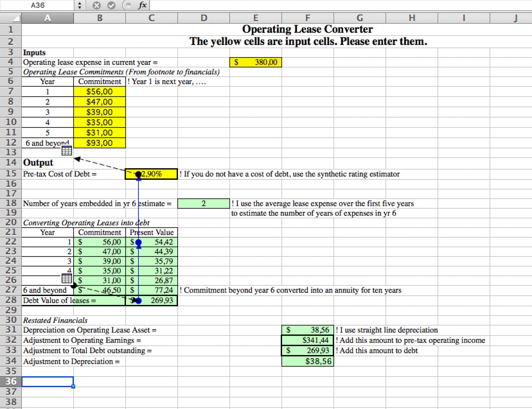The height and width of the screenshot is (409, 532).
Task: Click Year 4 commitment cell $35,00
Action: coord(100,122)
